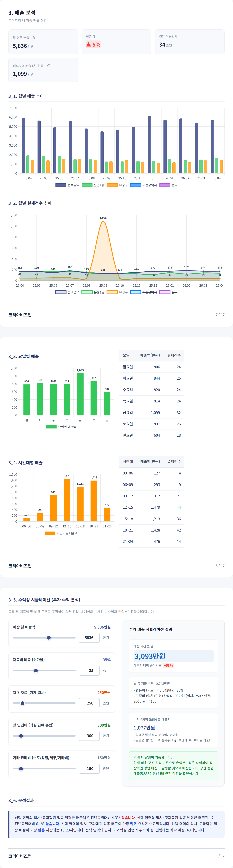The height and width of the screenshot is (868, 233).
Task: Click help icon beside 배후지역 매출 (온천1동)
Action: (49, 66)
